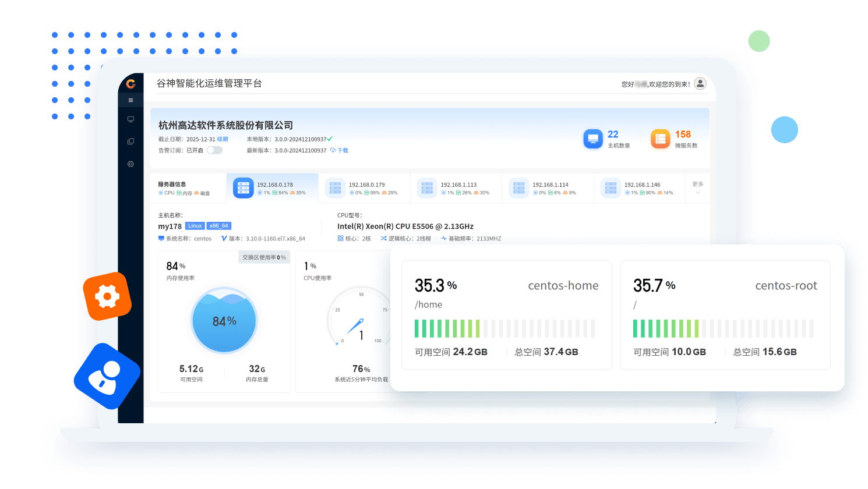Open the monitor icon in left sidebar

(x=130, y=119)
